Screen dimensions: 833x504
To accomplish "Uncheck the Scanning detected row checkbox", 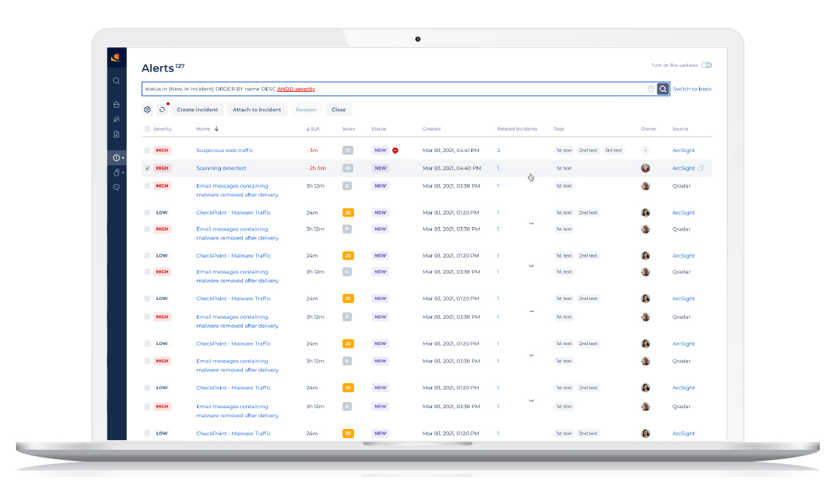I will (x=148, y=168).
